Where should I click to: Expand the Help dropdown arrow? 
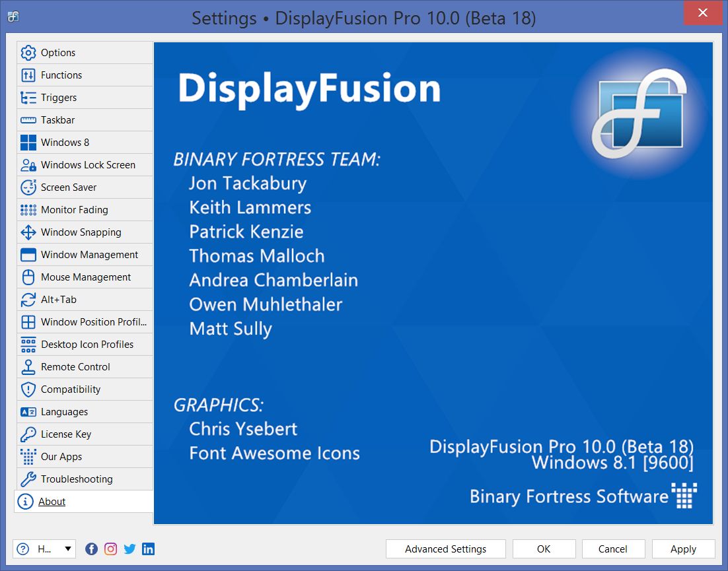(x=68, y=549)
